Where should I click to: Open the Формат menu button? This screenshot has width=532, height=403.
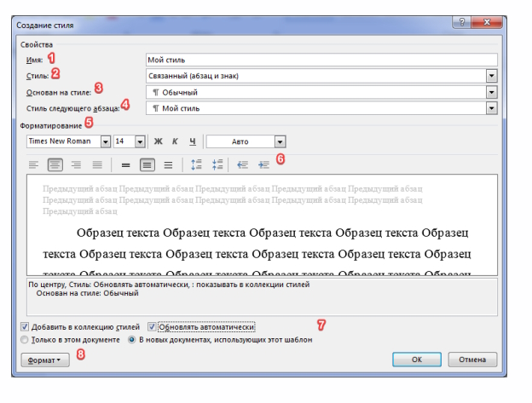tap(46, 360)
